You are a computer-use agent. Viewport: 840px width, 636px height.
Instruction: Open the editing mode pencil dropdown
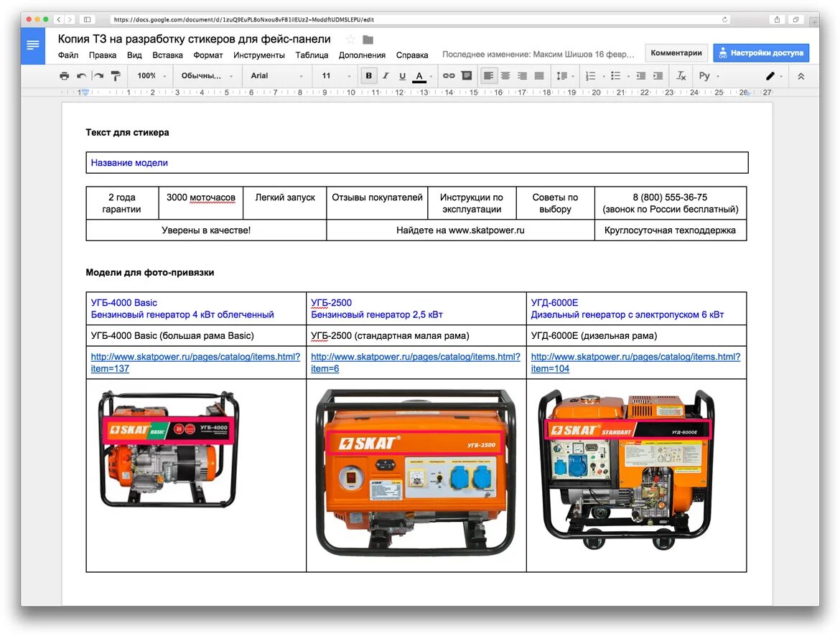click(x=773, y=76)
